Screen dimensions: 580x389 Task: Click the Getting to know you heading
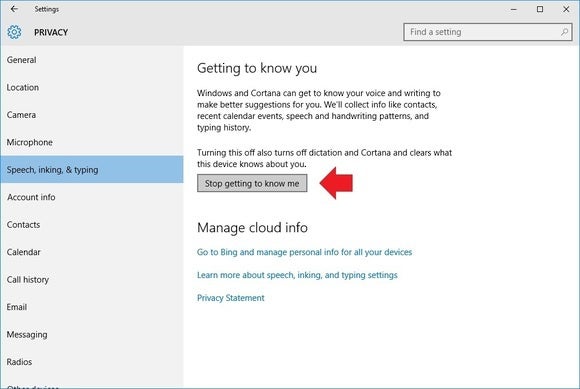[x=257, y=68]
